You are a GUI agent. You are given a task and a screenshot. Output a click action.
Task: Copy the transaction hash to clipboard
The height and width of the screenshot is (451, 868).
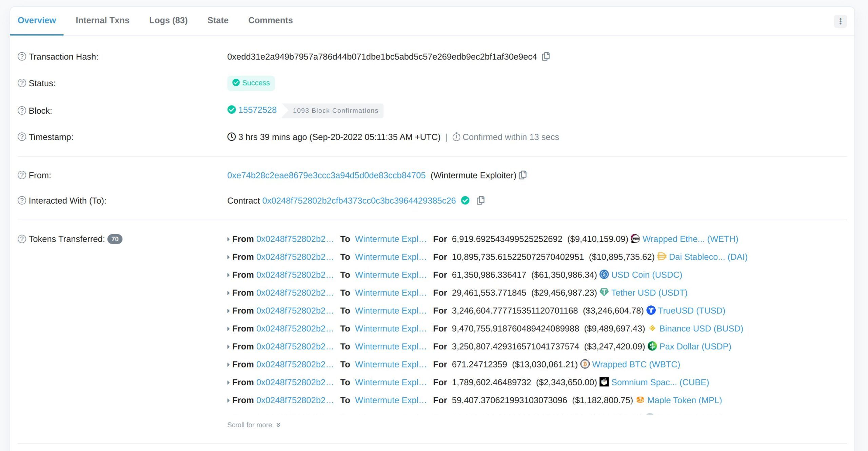[x=546, y=56]
